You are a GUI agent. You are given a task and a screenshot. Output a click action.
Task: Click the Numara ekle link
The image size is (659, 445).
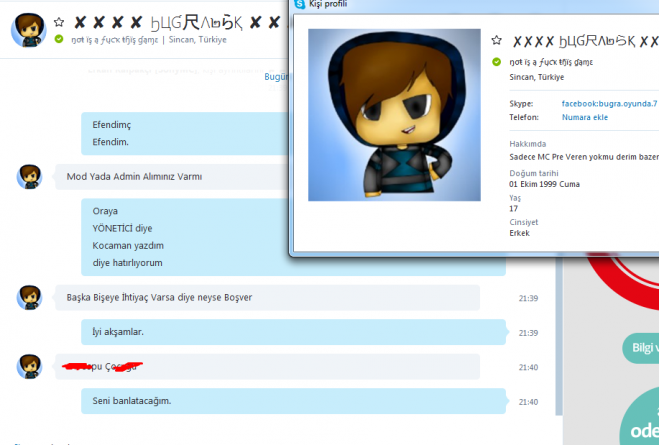[585, 117]
